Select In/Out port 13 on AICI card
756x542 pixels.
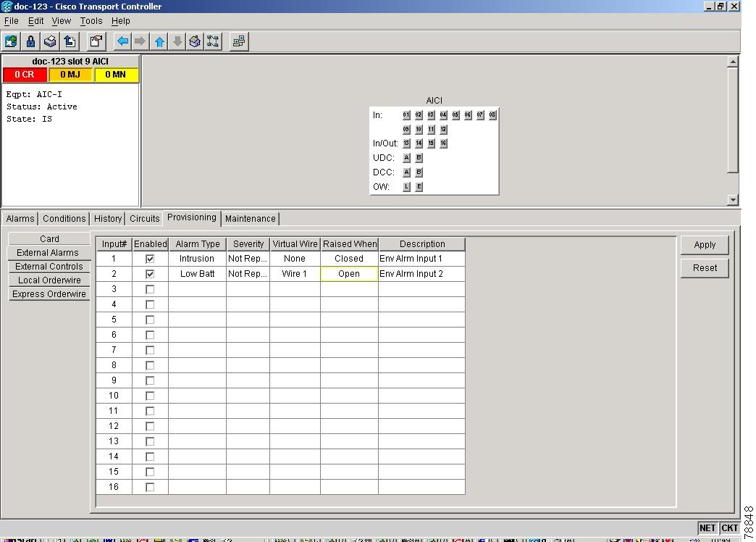tap(406, 143)
